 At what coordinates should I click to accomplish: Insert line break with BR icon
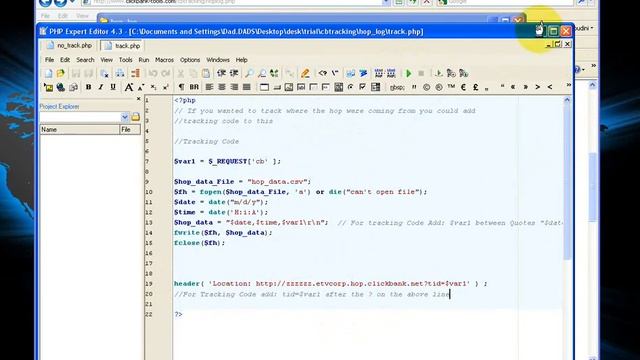tap(194, 87)
